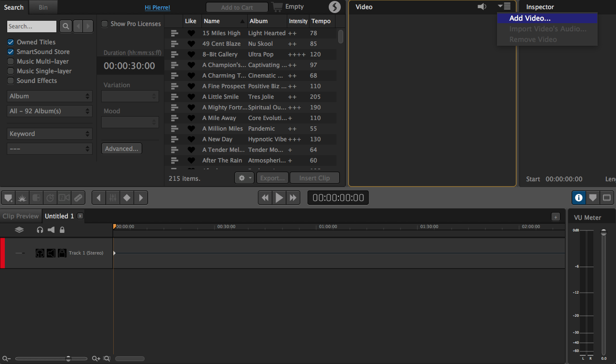This screenshot has width=616, height=364.
Task: Click the shopping cart icon
Action: pos(277,7)
